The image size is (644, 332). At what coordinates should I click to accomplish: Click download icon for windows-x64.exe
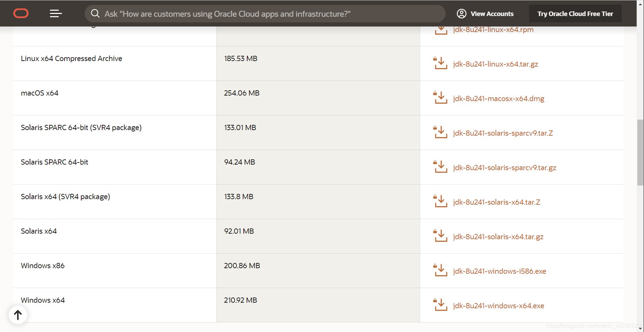440,305
